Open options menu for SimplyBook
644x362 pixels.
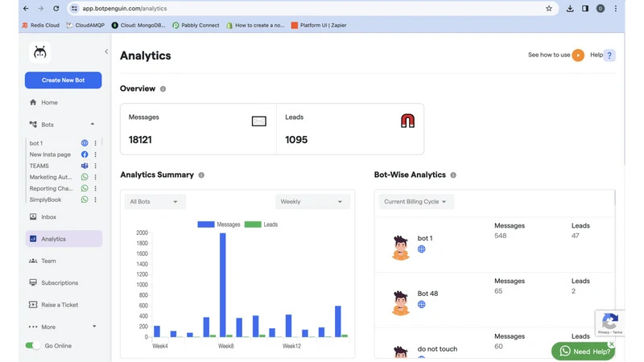(x=95, y=200)
